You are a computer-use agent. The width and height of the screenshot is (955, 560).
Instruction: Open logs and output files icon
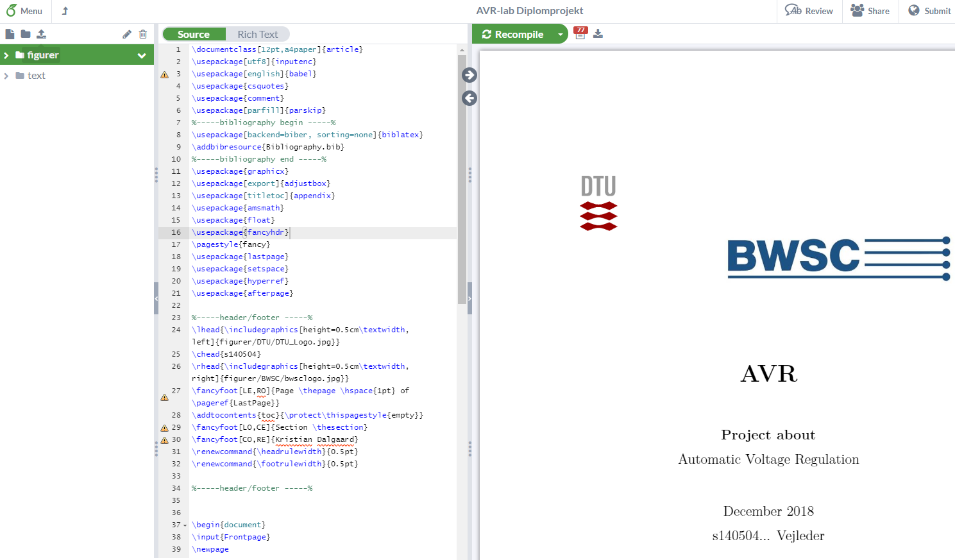pyautogui.click(x=580, y=33)
